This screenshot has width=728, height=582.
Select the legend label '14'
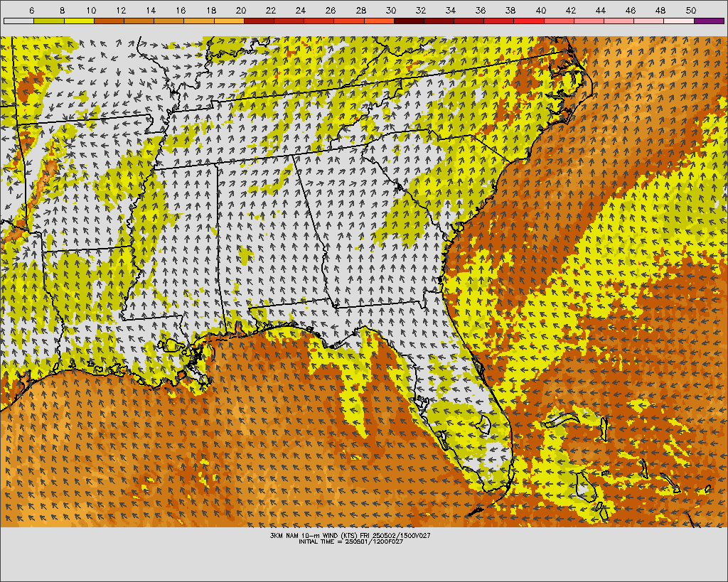[x=151, y=10]
